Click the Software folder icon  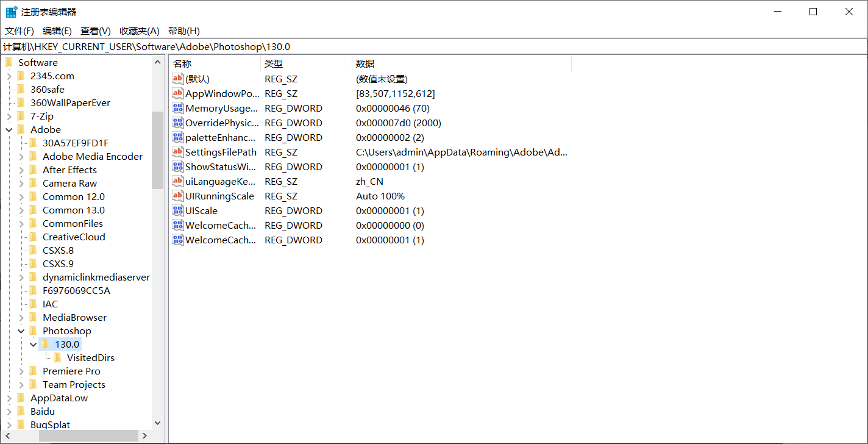[9, 62]
